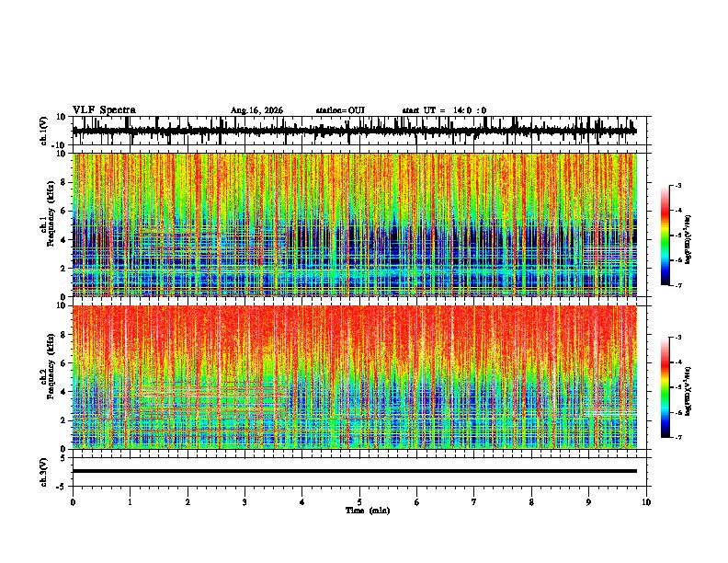The height and width of the screenshot is (563, 728).
Task: Click the "-5" tick on ch.3(V) axis
Action: click(x=62, y=487)
